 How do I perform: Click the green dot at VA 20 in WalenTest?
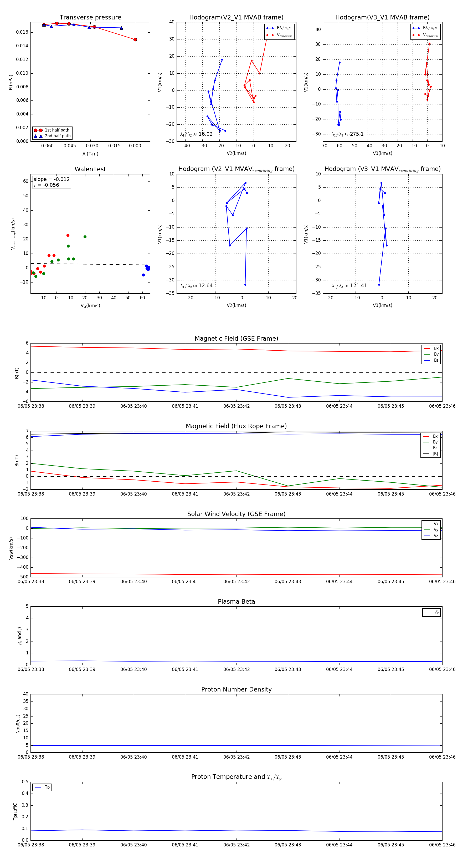tap(85, 237)
